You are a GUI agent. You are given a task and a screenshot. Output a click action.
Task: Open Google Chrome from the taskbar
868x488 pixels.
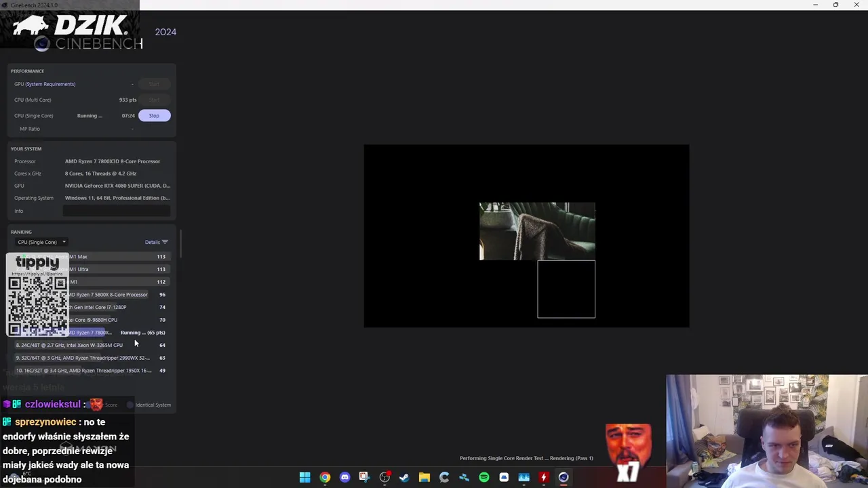click(x=325, y=477)
